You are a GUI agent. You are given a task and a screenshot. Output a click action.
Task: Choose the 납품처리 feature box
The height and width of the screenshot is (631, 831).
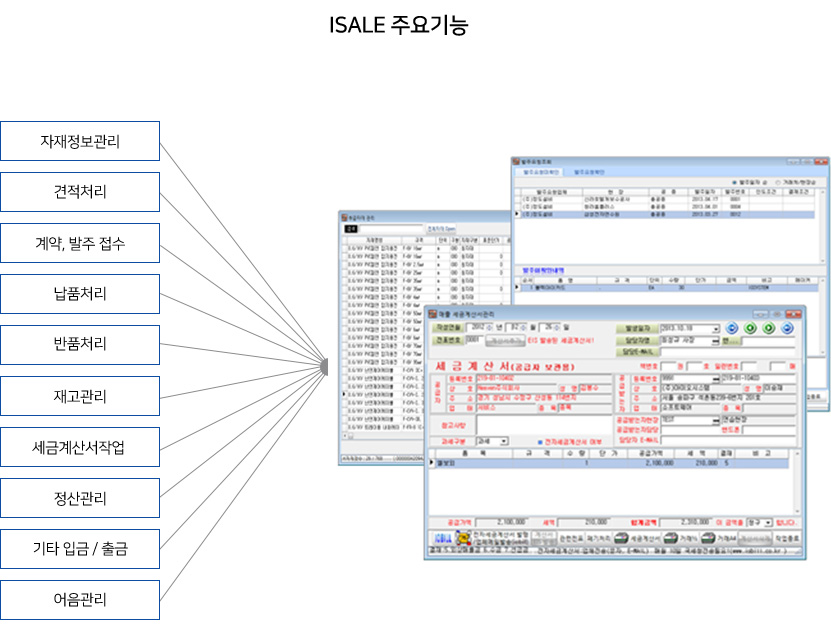(x=80, y=294)
